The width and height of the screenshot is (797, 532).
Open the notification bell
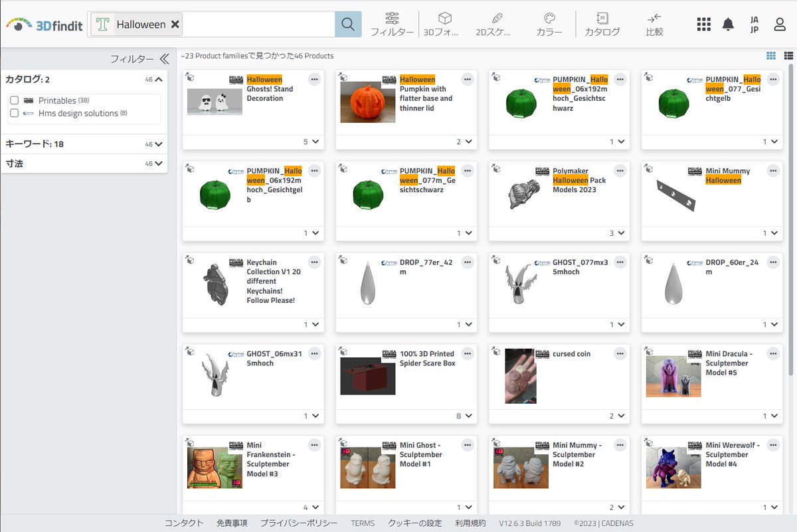[x=728, y=23]
